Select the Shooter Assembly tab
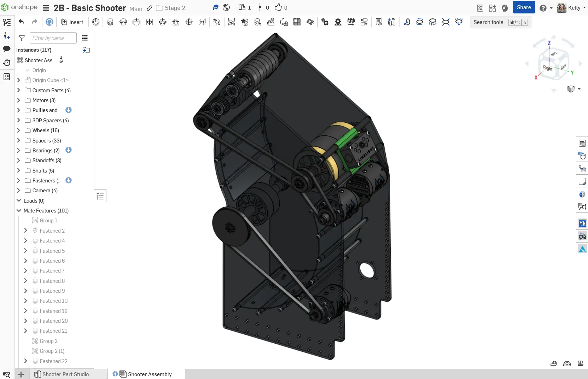The width and height of the screenshot is (588, 379). click(150, 374)
